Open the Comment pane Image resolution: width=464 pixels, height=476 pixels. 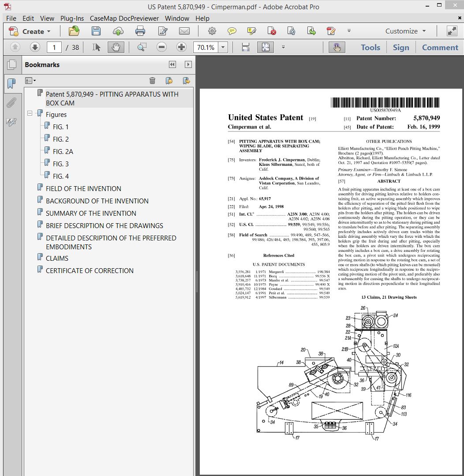tap(440, 47)
